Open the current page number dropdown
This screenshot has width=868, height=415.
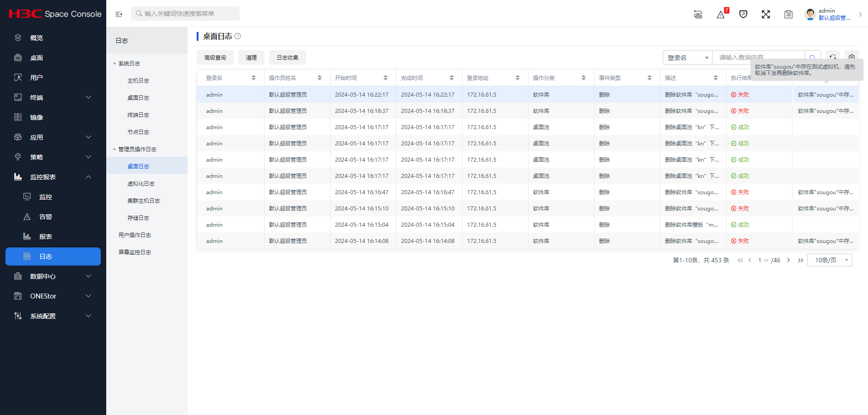[x=763, y=261]
